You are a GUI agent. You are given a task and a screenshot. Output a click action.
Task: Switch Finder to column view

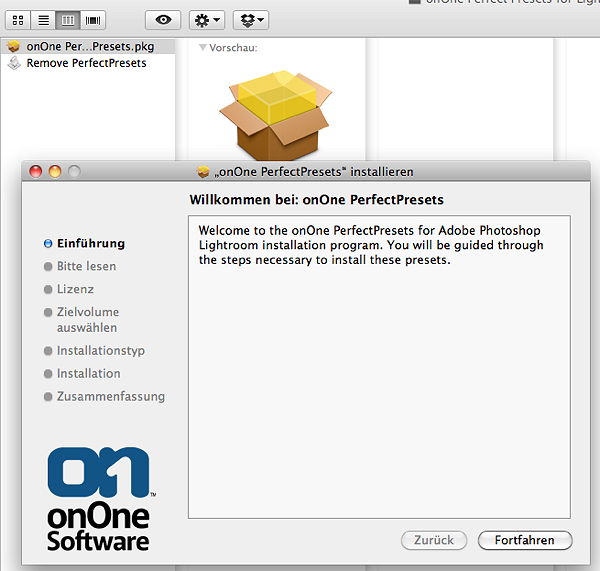(x=68, y=20)
